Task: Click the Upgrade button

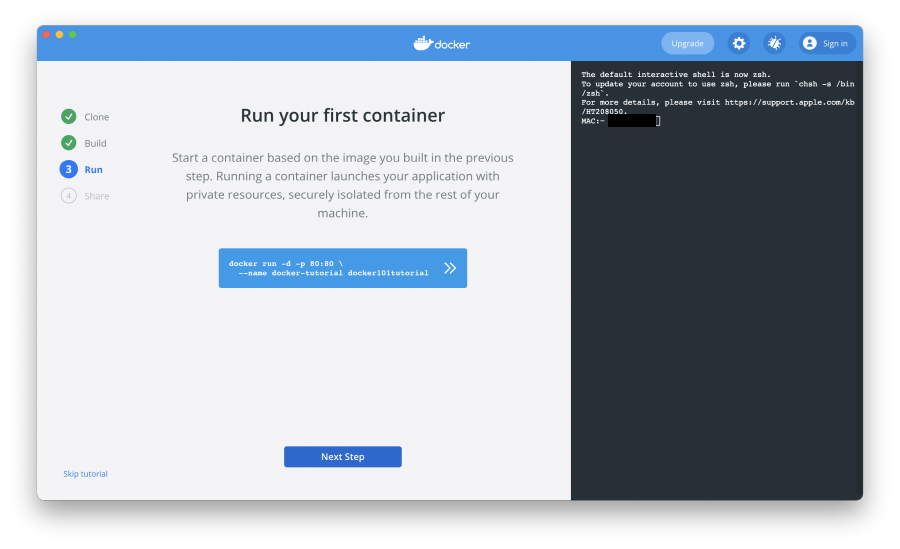Action: pyautogui.click(x=687, y=43)
